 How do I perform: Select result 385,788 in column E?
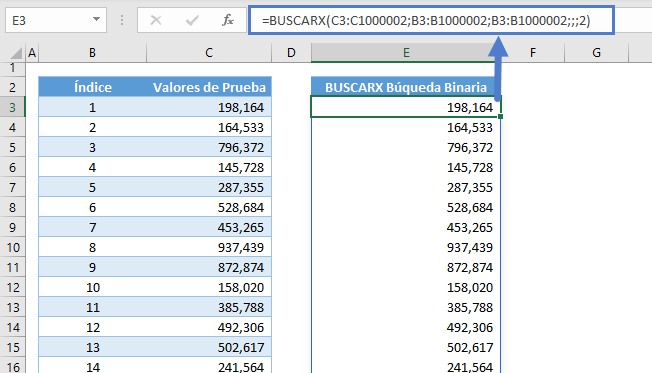[x=406, y=307]
